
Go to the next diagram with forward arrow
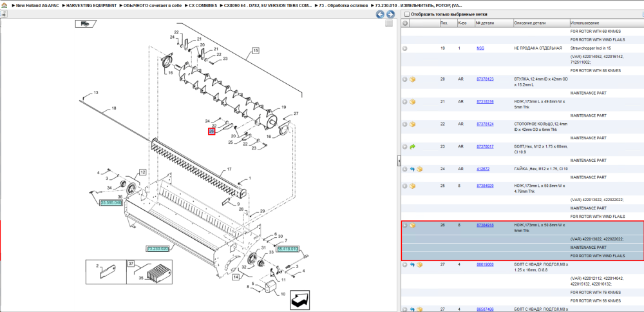[390, 14]
